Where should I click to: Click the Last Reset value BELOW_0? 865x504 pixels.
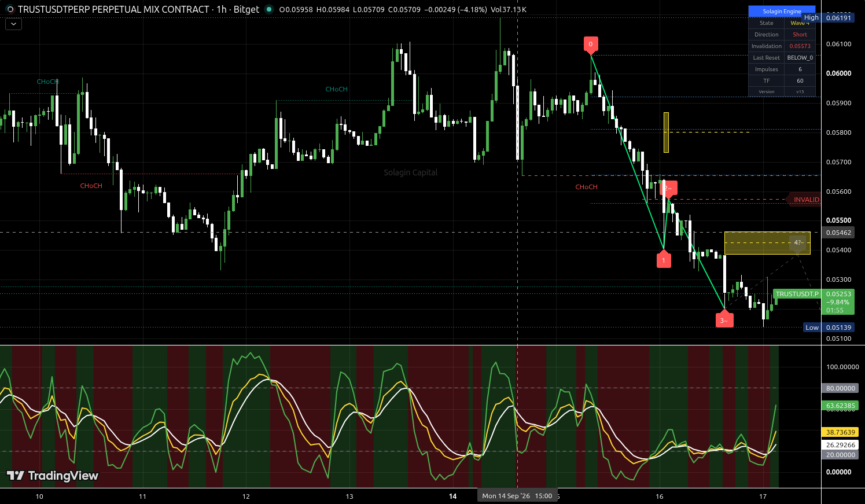tap(800, 58)
